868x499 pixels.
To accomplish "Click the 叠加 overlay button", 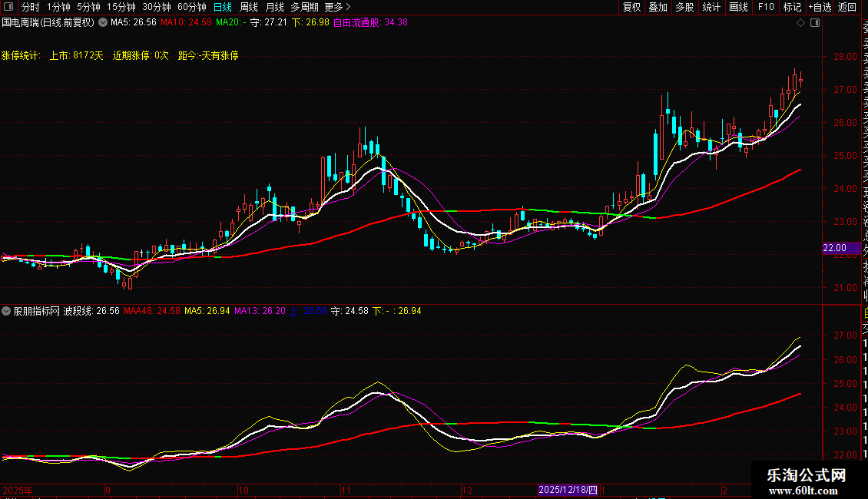I will [658, 7].
